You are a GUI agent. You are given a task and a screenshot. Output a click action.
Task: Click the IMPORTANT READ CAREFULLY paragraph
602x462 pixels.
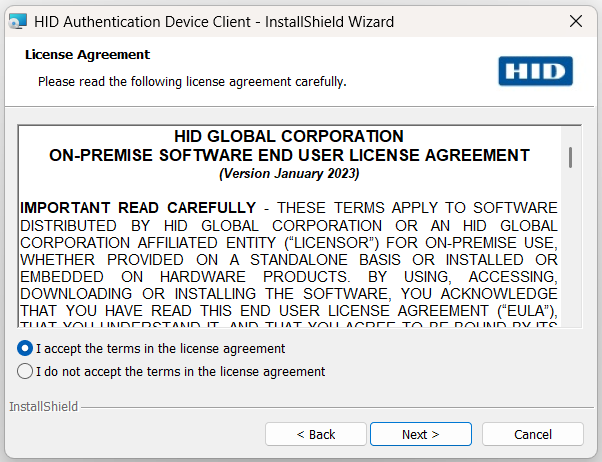pos(289,250)
